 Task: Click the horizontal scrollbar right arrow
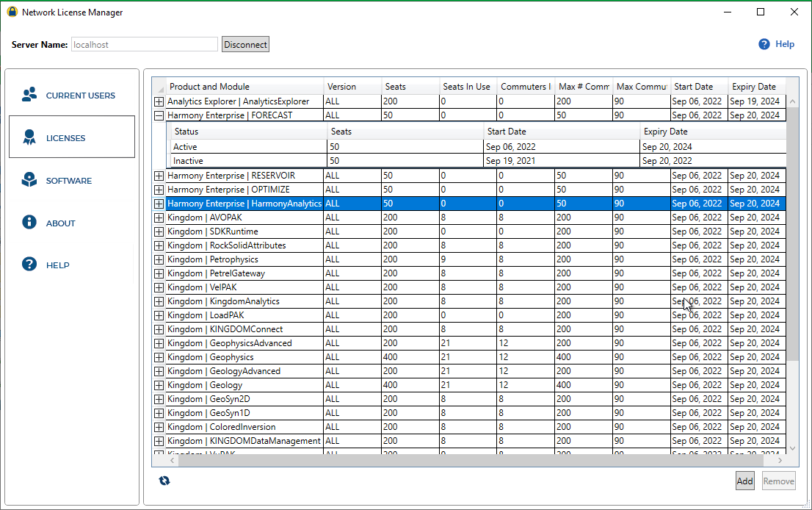[780, 460]
